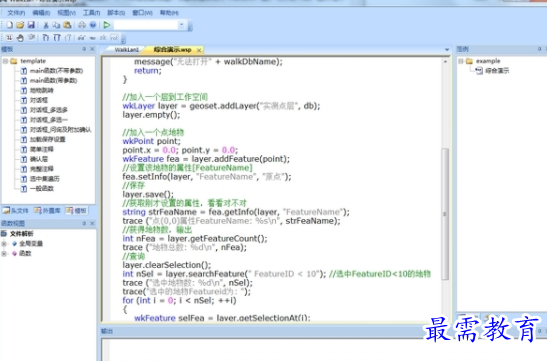Create a new file with the toolbar icon
The height and width of the screenshot is (361, 547).
click(9, 25)
